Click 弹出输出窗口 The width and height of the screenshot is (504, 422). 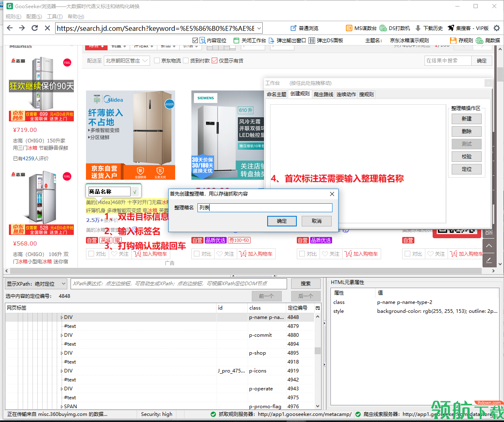point(287,40)
